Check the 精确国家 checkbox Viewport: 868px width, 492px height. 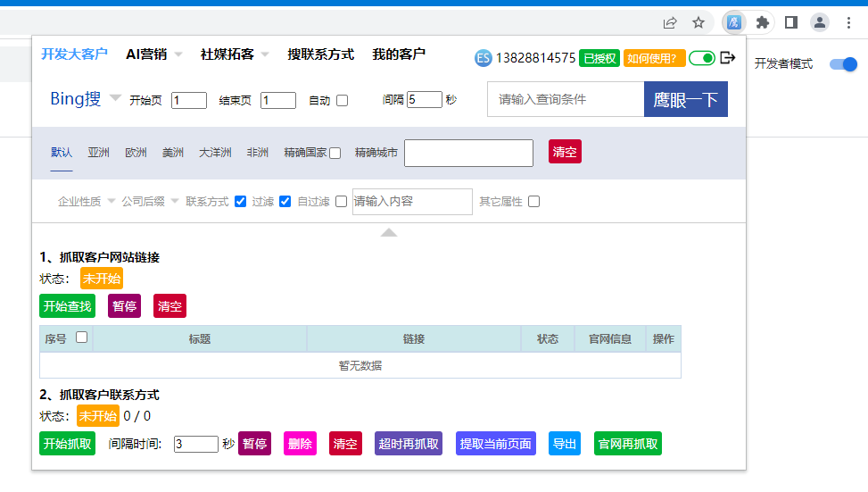(x=335, y=154)
